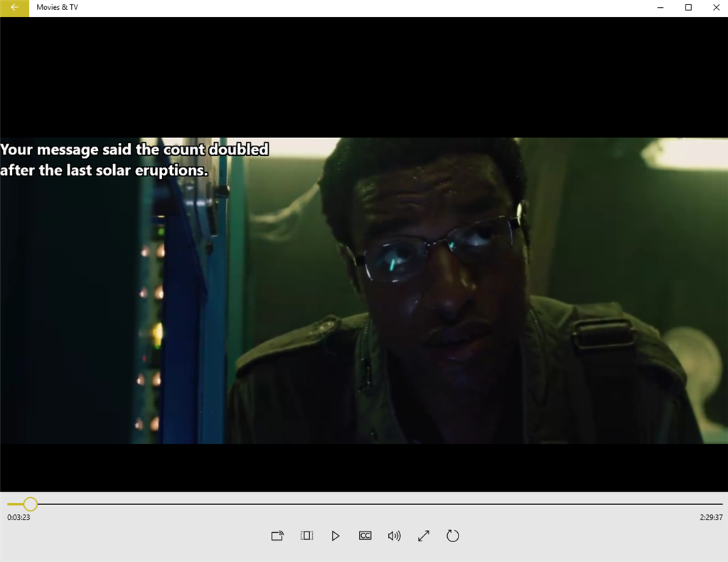Close the Movies & TV window
728x562 pixels.
(x=715, y=7)
